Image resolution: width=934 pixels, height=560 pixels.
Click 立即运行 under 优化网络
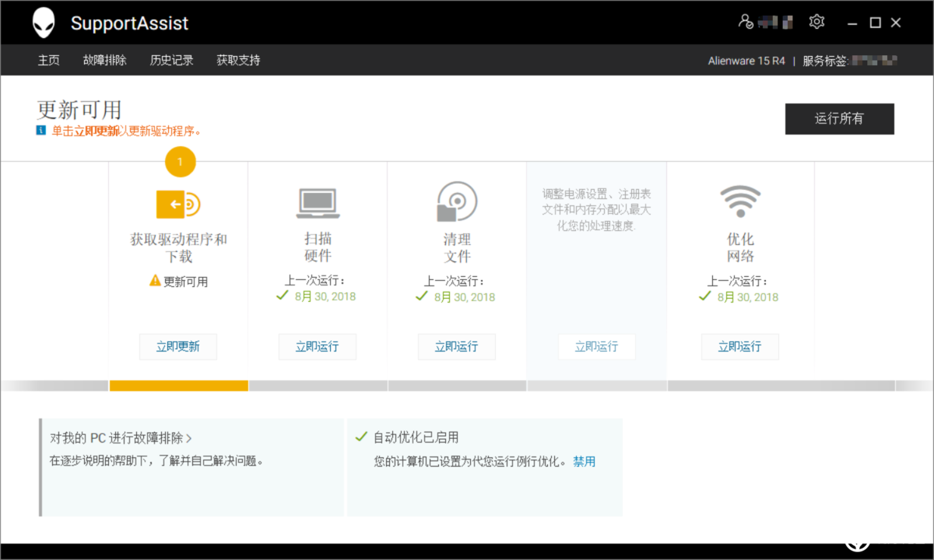740,347
